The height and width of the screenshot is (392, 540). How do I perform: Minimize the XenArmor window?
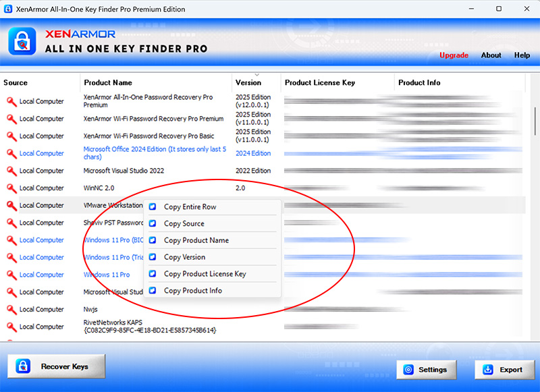[471, 9]
